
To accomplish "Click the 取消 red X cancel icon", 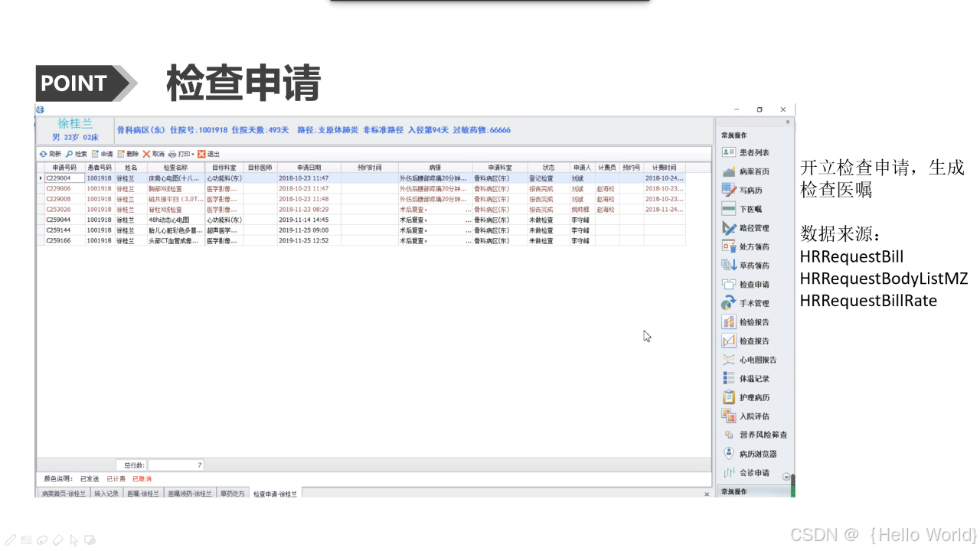I will tap(146, 154).
